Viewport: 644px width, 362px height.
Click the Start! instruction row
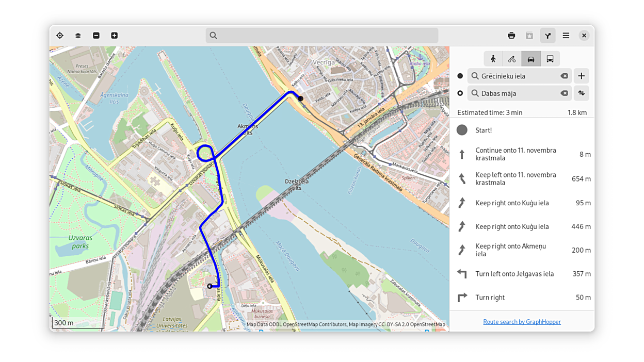point(522,130)
